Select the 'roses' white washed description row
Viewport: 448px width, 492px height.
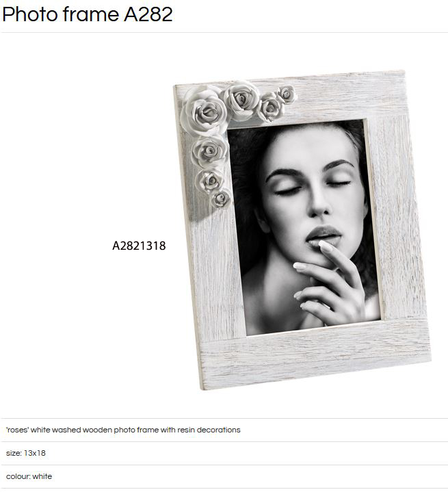(x=224, y=430)
